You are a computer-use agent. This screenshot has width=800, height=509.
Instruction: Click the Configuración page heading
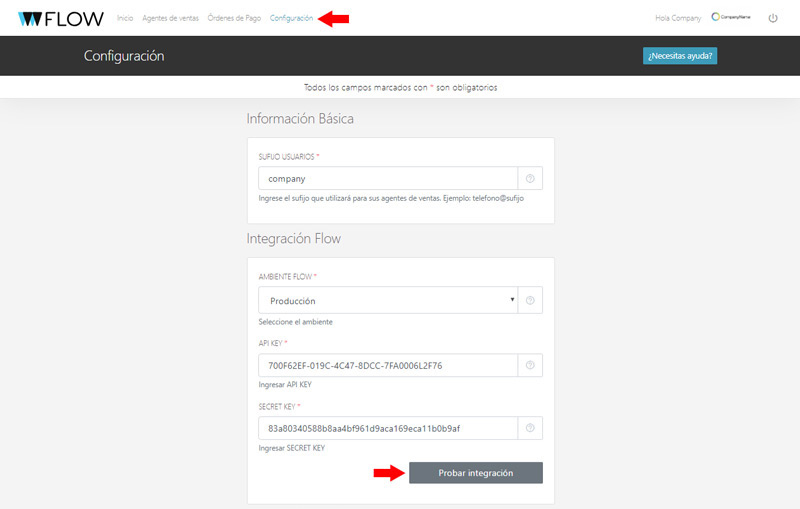click(124, 56)
